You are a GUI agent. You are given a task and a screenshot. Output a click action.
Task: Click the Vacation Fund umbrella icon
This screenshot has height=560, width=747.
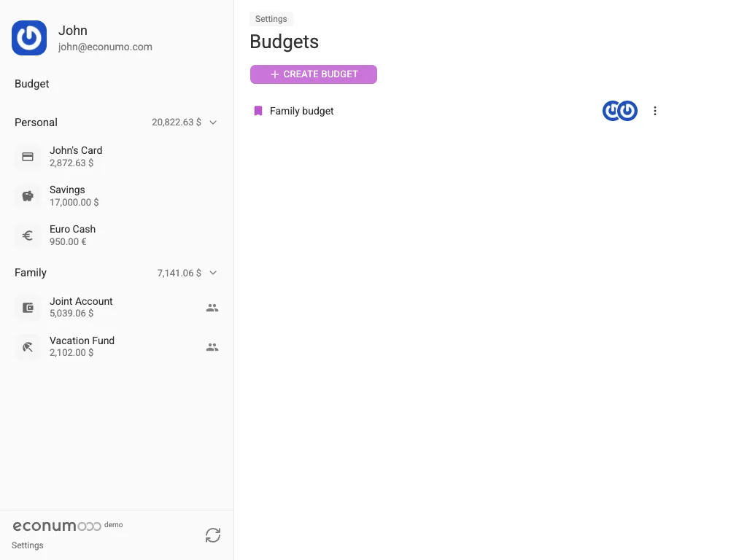pyautogui.click(x=28, y=347)
